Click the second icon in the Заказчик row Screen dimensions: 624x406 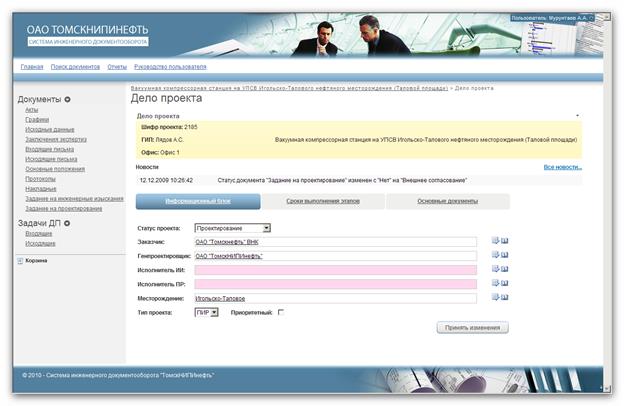(x=505, y=241)
